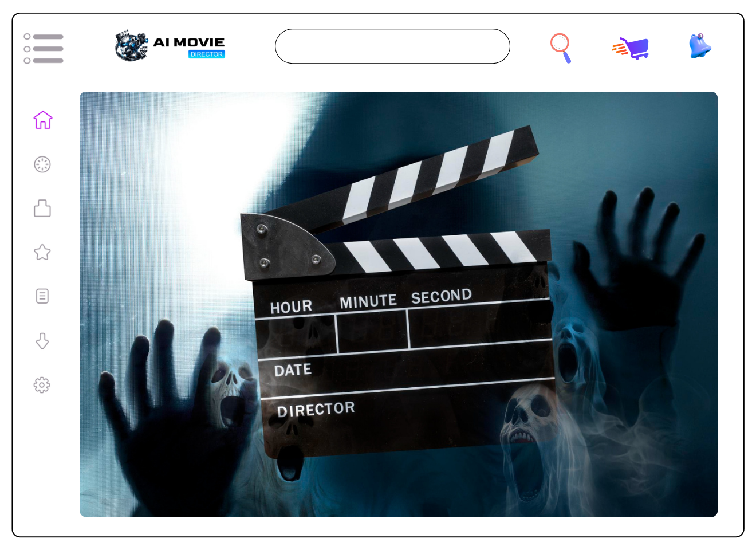Click the blue DIRECTOR badge under logo
Viewport: 756px width, 550px height.
coord(207,54)
